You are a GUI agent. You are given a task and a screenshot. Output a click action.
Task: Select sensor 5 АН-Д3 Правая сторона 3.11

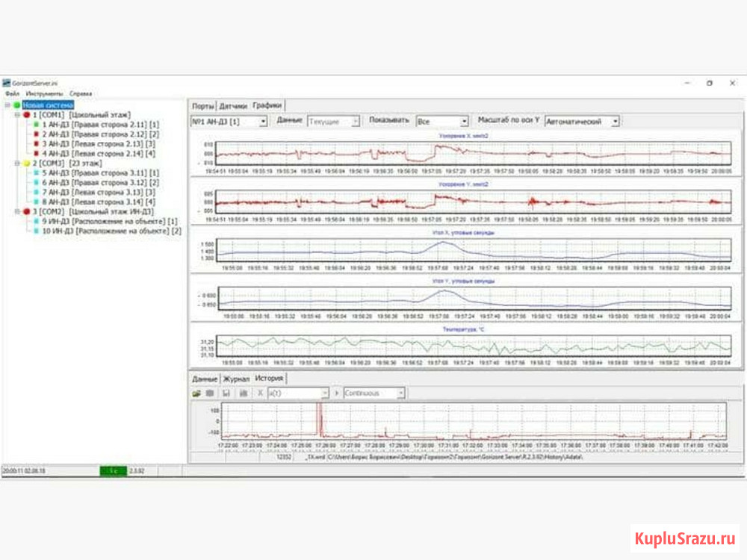pyautogui.click(x=97, y=172)
